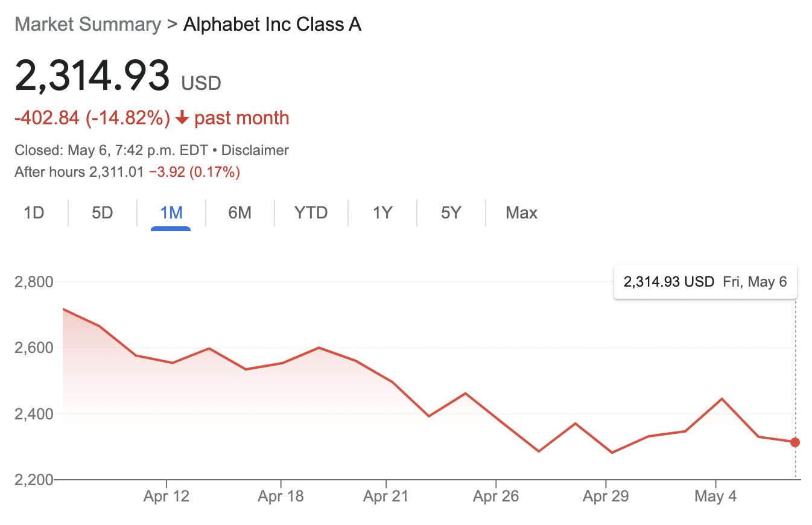Open the Disclaimer link

[255, 150]
